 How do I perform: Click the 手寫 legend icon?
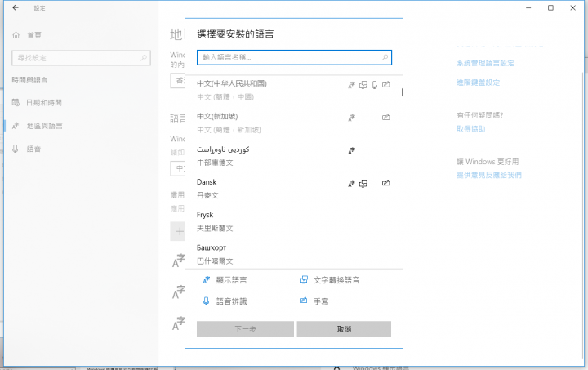point(303,301)
